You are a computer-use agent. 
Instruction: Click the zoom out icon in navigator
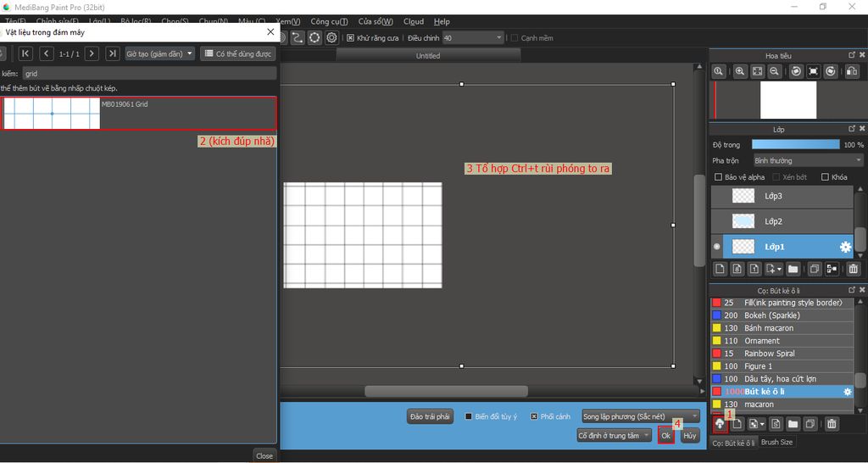775,72
